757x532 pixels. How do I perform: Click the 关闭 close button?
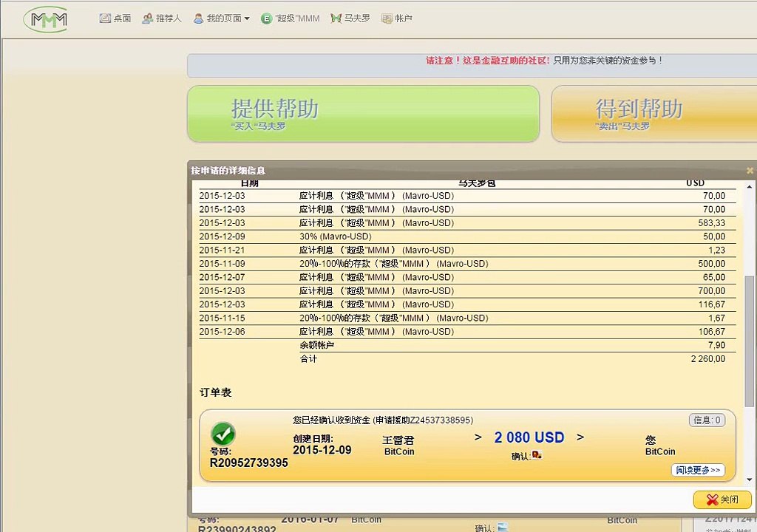[x=722, y=499]
